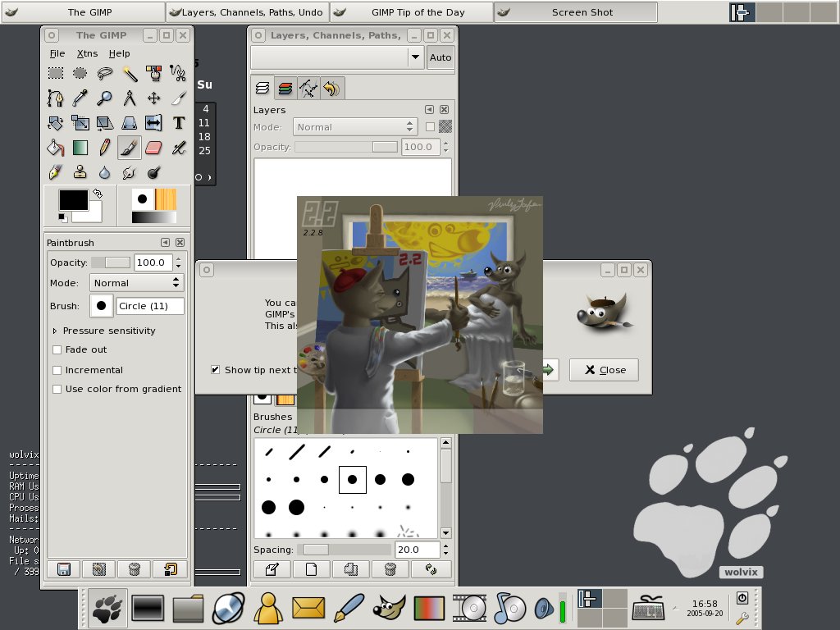Viewport: 840px width, 630px height.
Task: Uncheck Show tip next time
Action: click(216, 370)
